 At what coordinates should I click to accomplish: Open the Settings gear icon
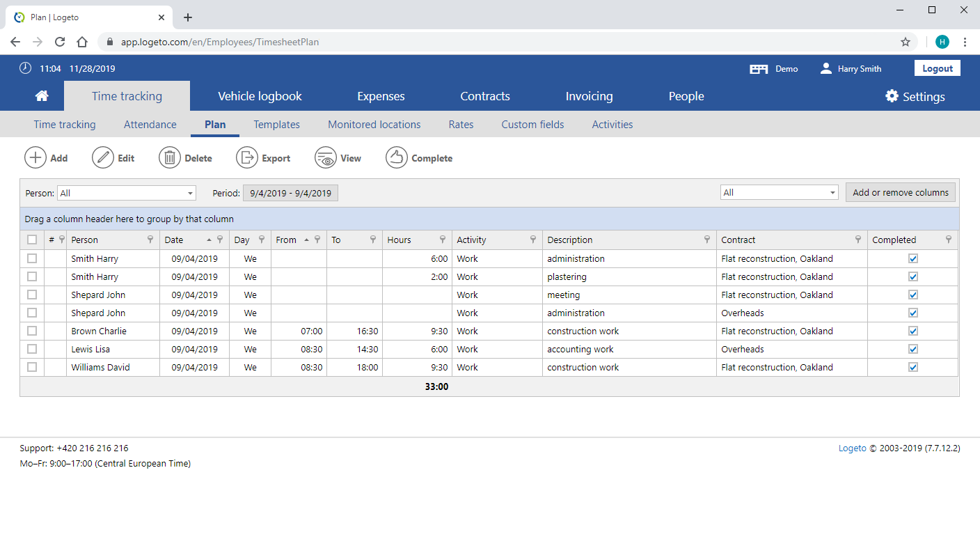(x=892, y=96)
